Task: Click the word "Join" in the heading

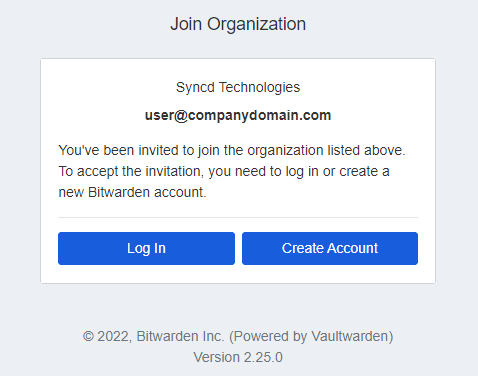Action: coord(186,24)
